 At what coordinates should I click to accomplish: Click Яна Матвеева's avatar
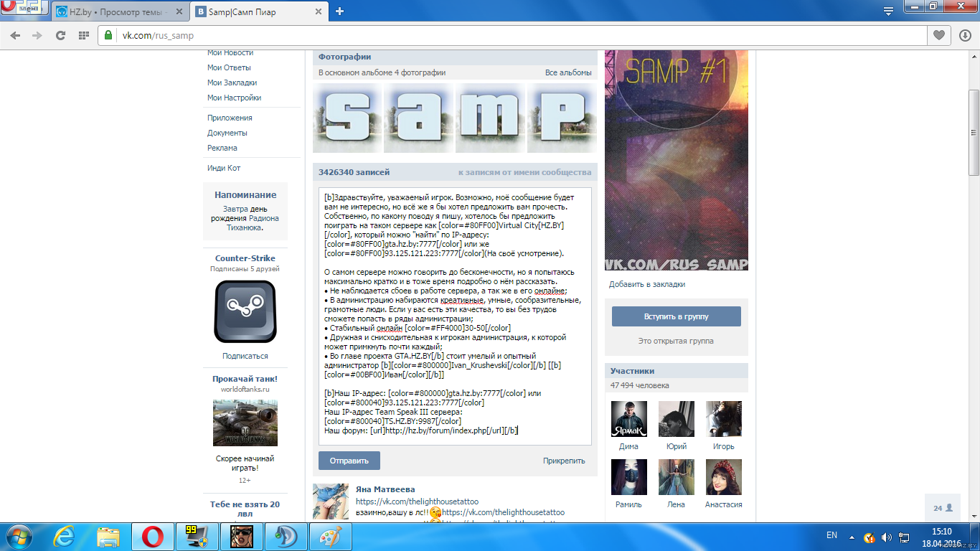pyautogui.click(x=331, y=501)
